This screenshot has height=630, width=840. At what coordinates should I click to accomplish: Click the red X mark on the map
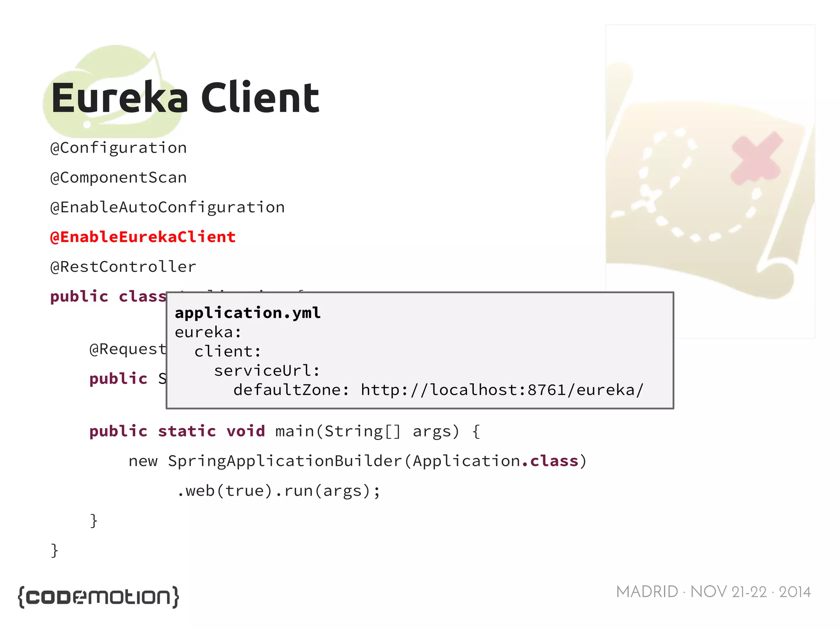pos(757,158)
